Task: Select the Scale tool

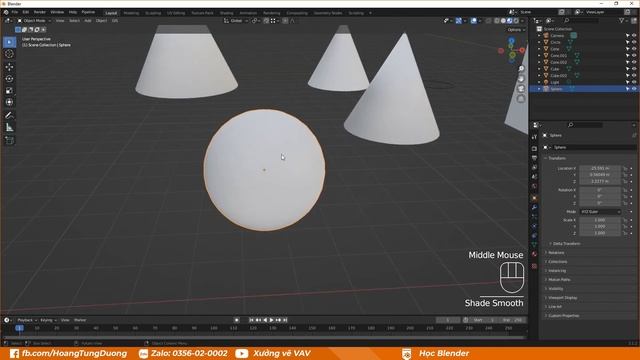Action: coord(9,90)
